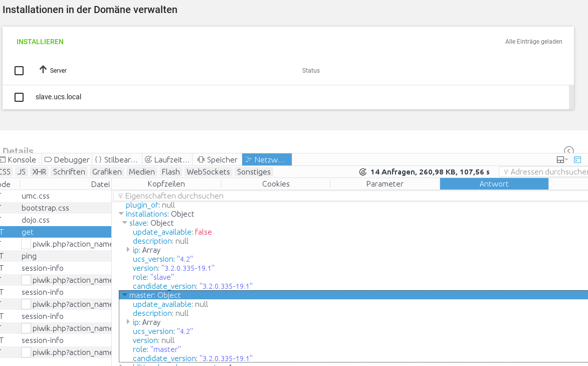Viewport: 588px width, 366px height.
Task: Open the Konsole devtools panel
Action: point(18,160)
